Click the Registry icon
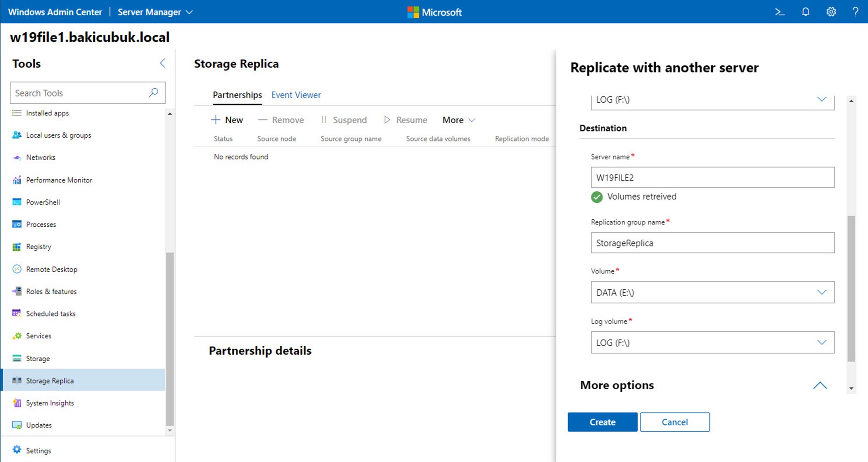 point(17,246)
